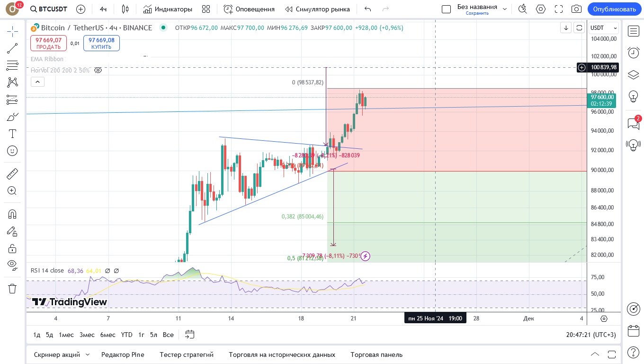644x364 pixels.
Task: Open the 4ч timeframe selector
Action: pos(103,9)
